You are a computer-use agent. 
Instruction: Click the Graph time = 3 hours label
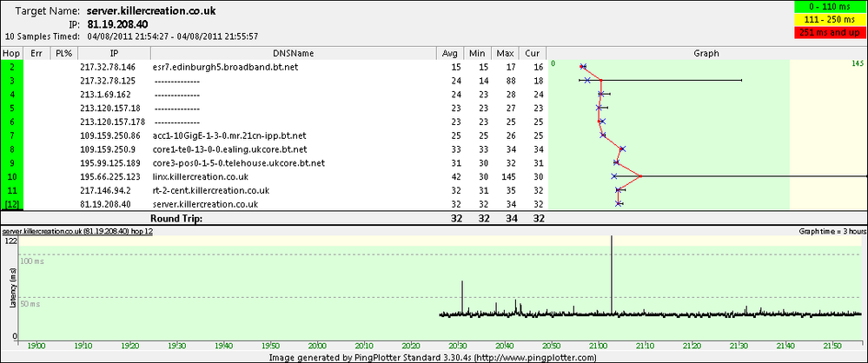(x=831, y=231)
